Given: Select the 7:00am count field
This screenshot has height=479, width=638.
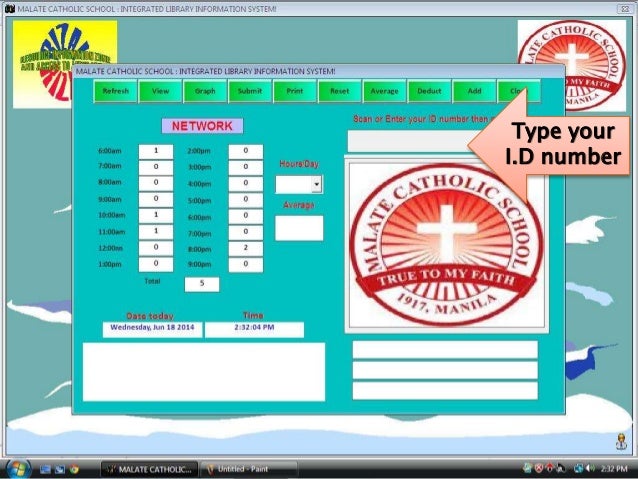Looking at the screenshot, I should (156, 167).
